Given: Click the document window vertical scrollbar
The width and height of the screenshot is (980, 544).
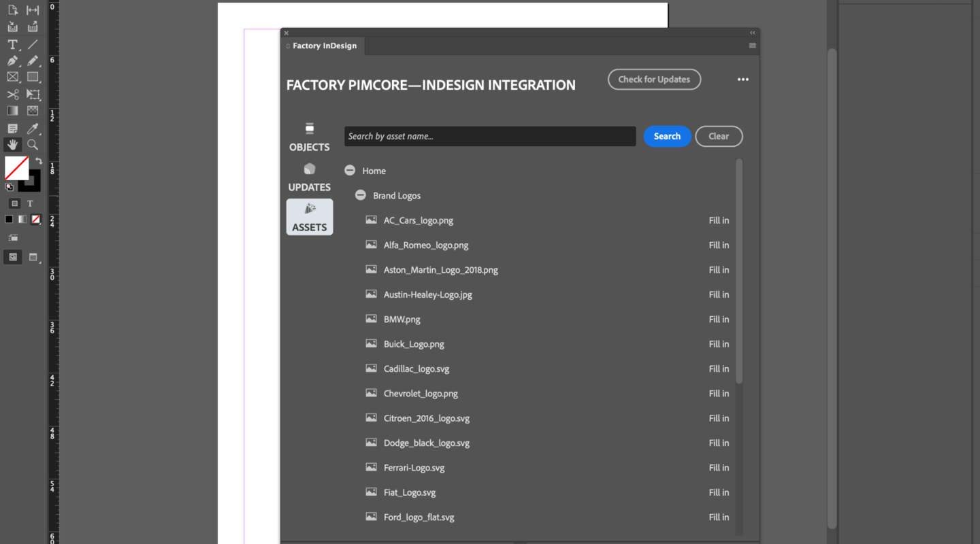Looking at the screenshot, I should pyautogui.click(x=832, y=289).
